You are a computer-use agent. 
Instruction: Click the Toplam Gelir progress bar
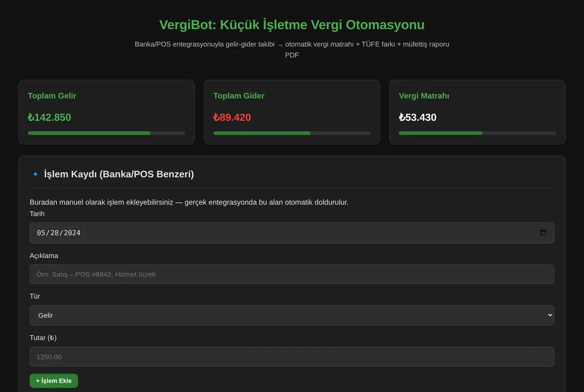(x=107, y=133)
